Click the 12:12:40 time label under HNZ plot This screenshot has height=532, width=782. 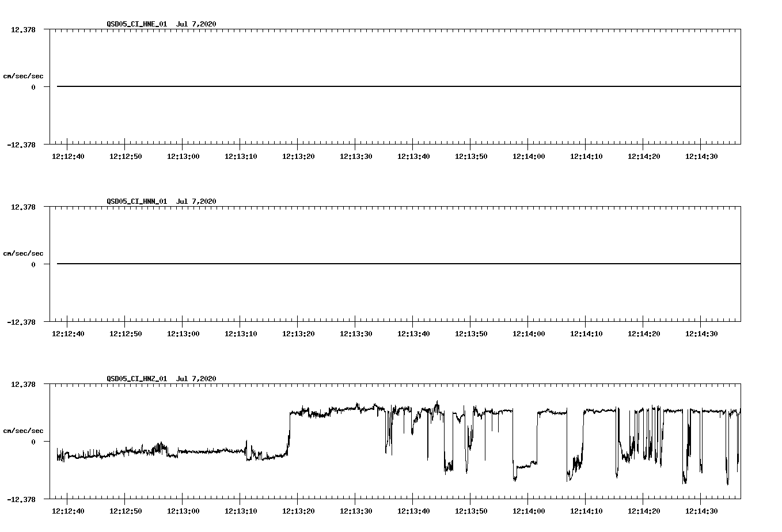click(68, 511)
